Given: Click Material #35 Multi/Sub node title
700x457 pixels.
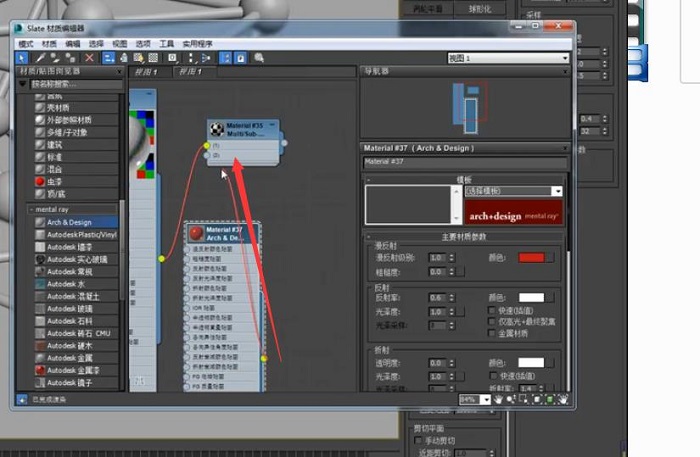Looking at the screenshot, I should click(x=244, y=129).
